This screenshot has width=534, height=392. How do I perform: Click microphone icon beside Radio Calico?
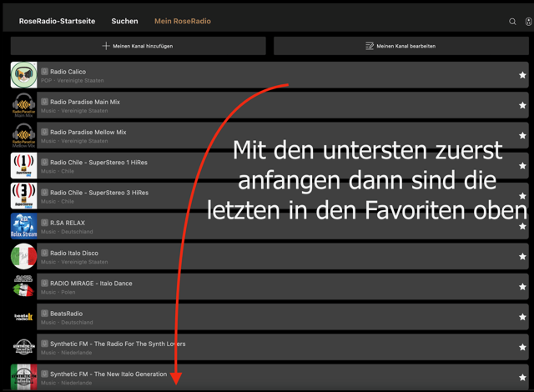click(x=44, y=72)
